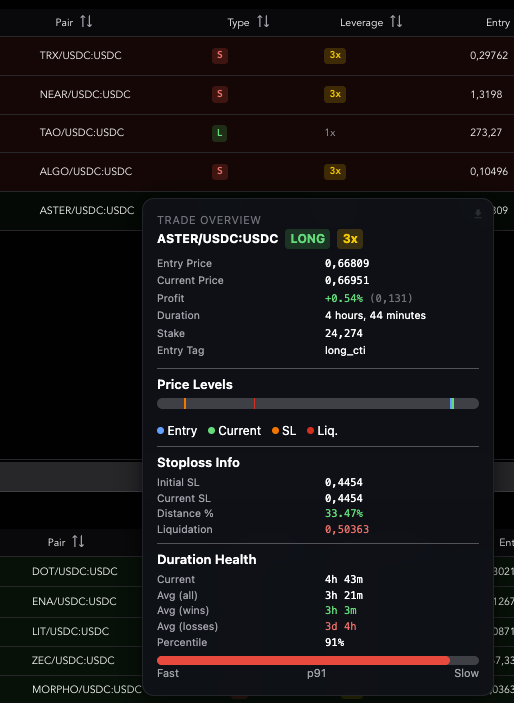
Task: Click the 3x badge beside LONG in popup
Action: click(x=350, y=239)
